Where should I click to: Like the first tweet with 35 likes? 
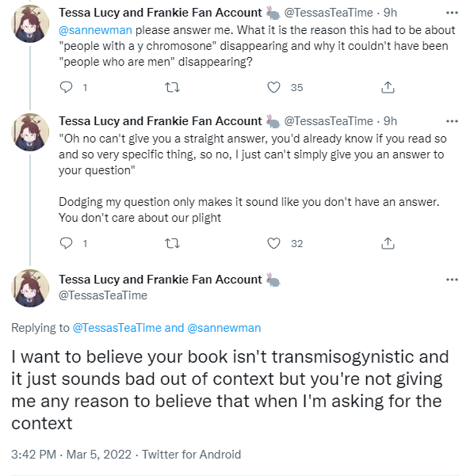[273, 87]
